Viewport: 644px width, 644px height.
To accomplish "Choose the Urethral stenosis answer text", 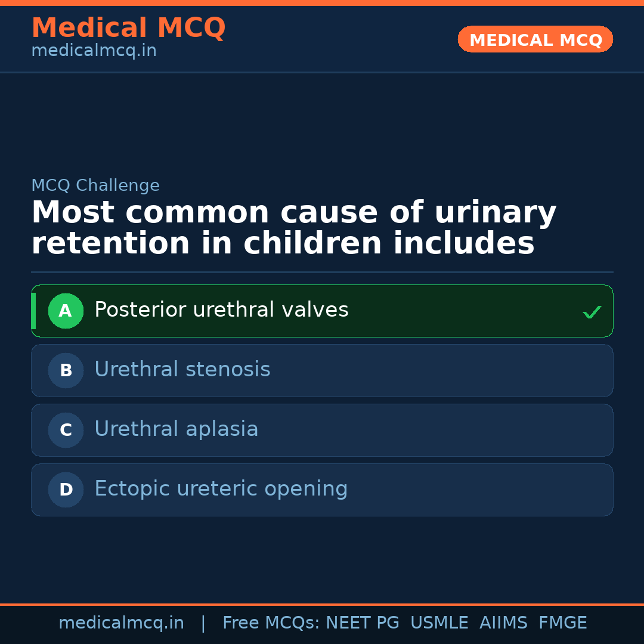I will point(182,370).
